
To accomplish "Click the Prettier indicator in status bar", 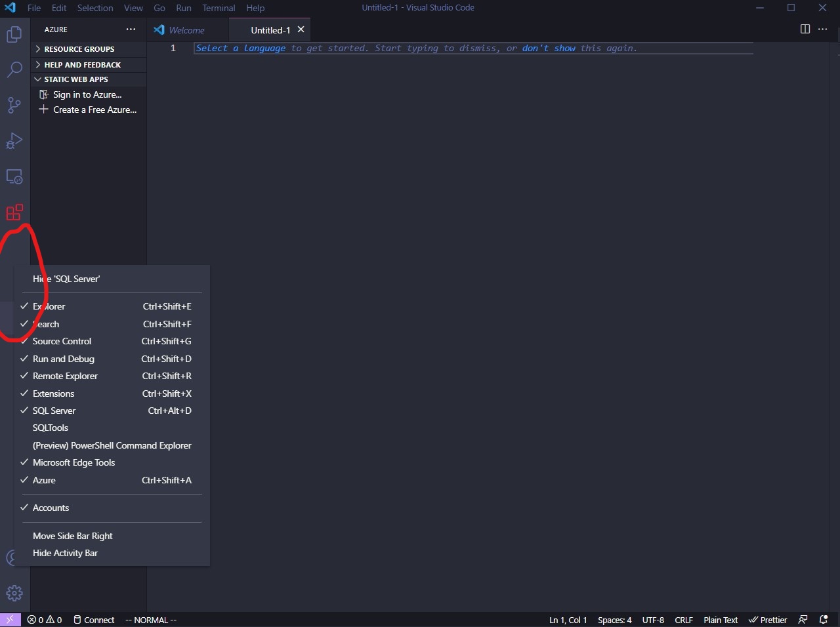I will click(x=767, y=620).
